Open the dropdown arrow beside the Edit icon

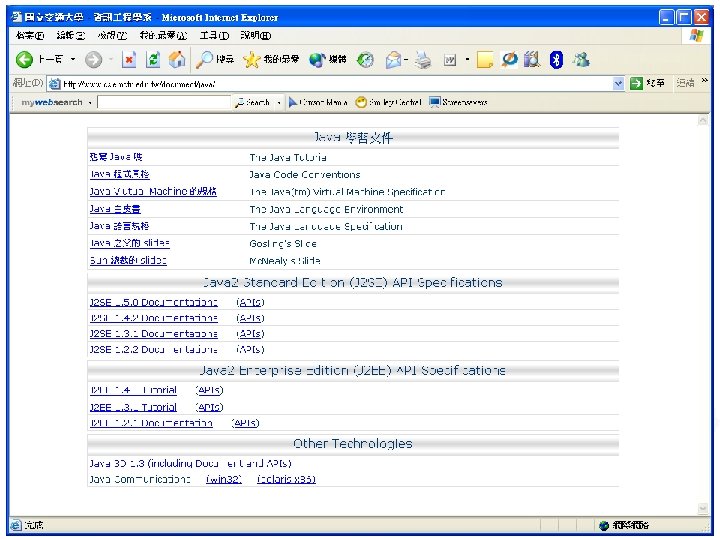coord(467,59)
